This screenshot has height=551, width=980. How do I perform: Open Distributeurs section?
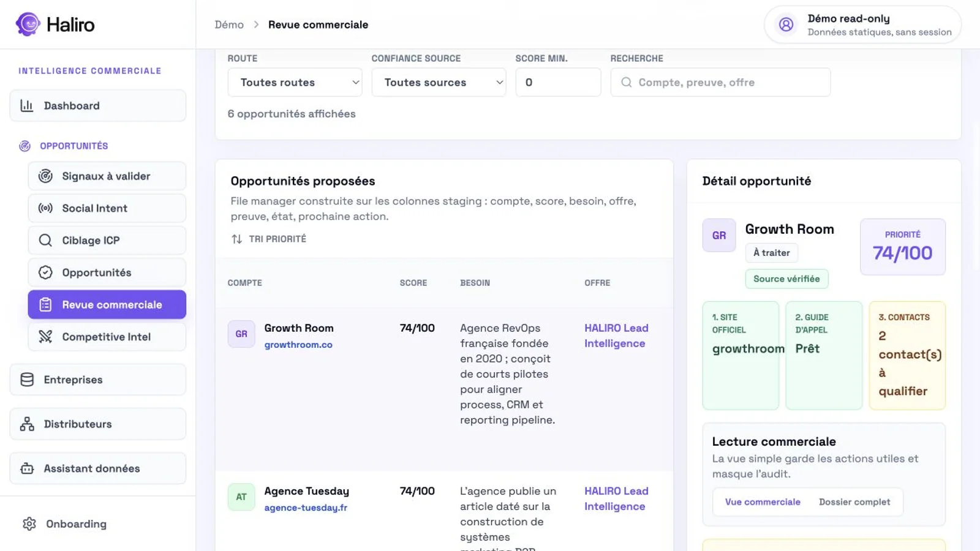[98, 424]
